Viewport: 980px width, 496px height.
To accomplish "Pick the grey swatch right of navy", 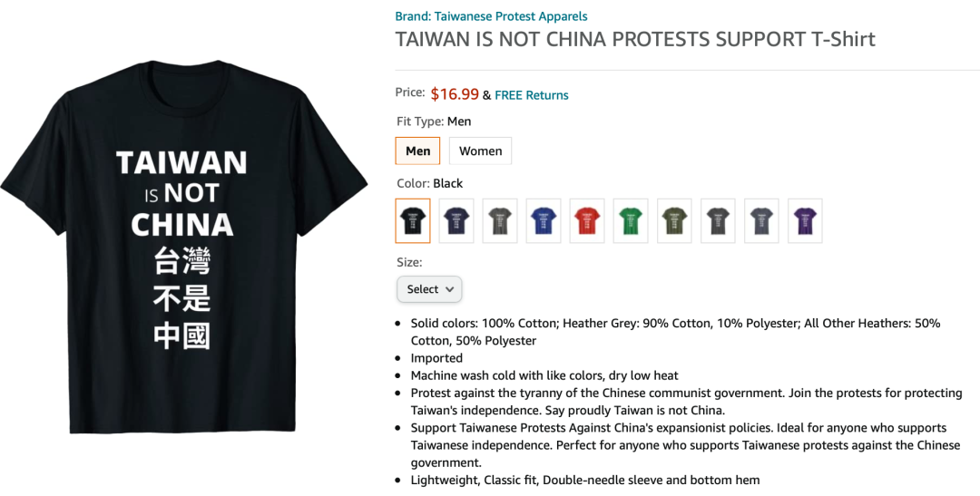I will pyautogui.click(x=500, y=220).
